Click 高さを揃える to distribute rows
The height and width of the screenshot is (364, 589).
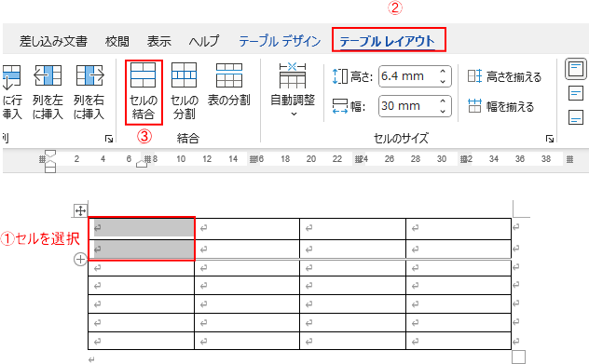[504, 76]
